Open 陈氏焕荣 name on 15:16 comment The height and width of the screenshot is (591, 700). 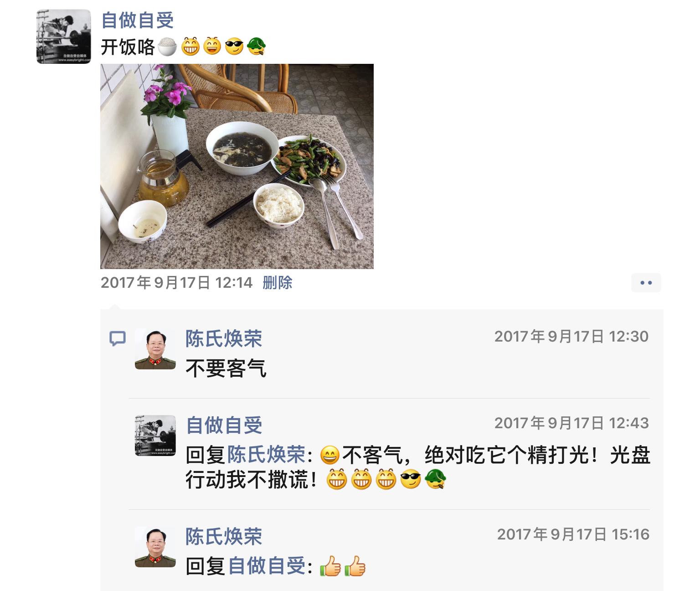(x=224, y=537)
